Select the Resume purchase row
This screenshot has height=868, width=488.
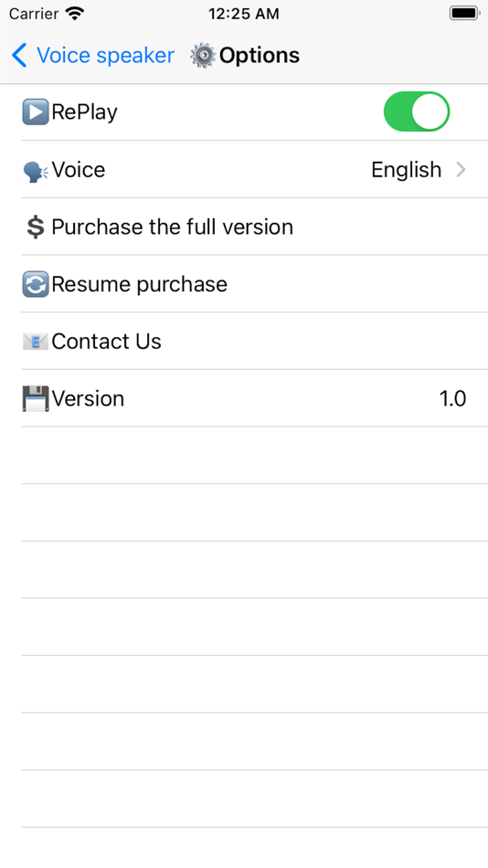pyautogui.click(x=254, y=283)
